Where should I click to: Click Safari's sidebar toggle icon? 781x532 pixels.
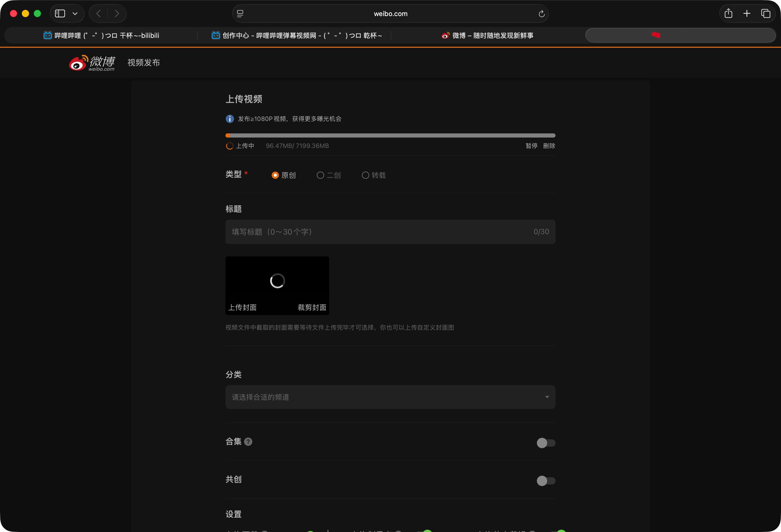[60, 13]
